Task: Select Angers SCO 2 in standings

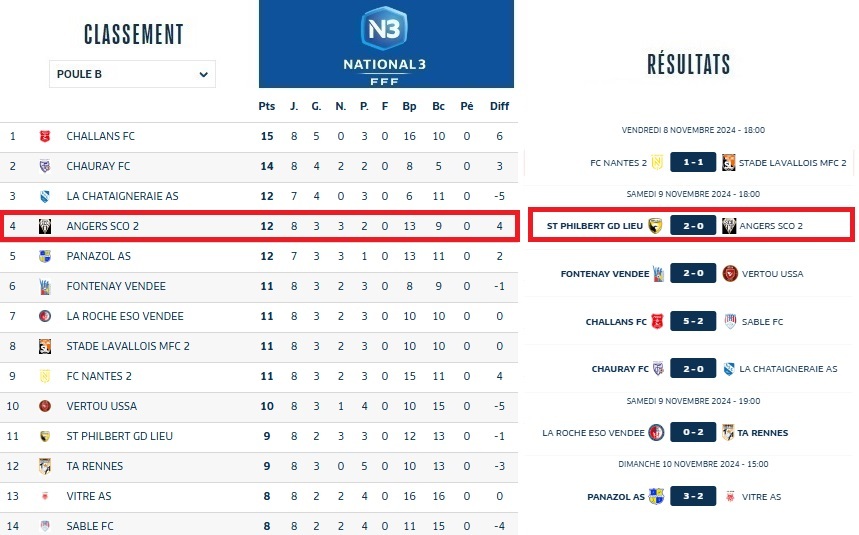Action: (103, 226)
